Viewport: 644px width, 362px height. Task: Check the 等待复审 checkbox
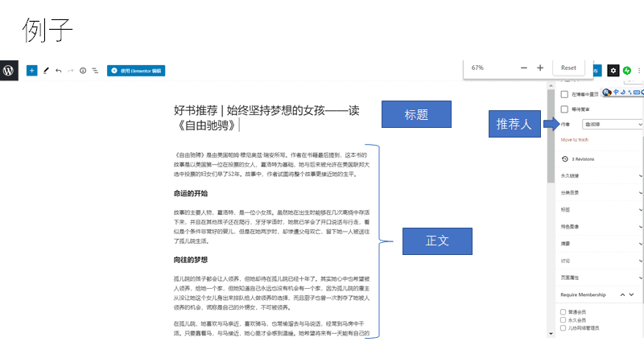click(x=564, y=109)
